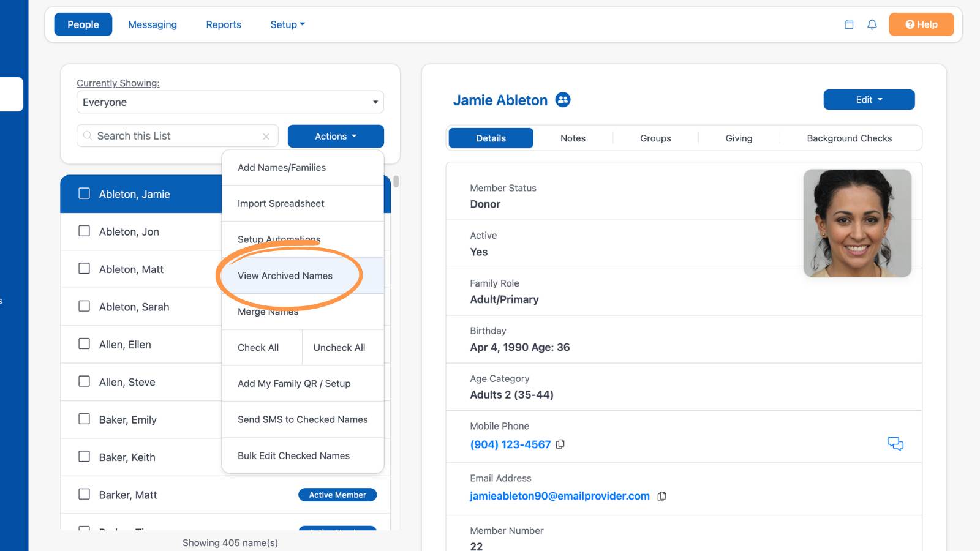Open text message chat icon

pos(895,443)
